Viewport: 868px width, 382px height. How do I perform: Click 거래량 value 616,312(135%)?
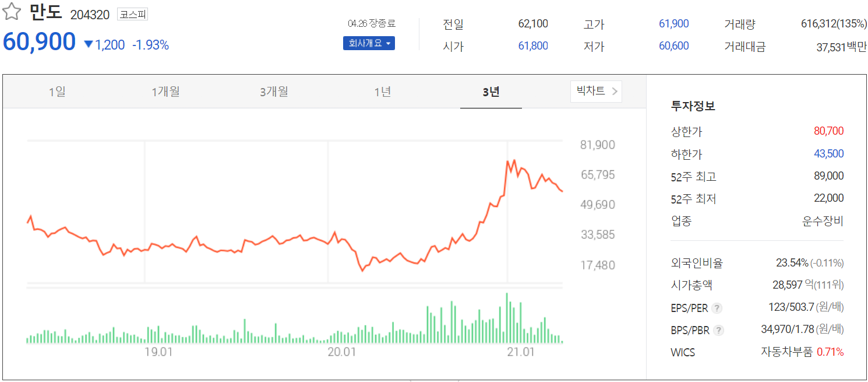(834, 24)
